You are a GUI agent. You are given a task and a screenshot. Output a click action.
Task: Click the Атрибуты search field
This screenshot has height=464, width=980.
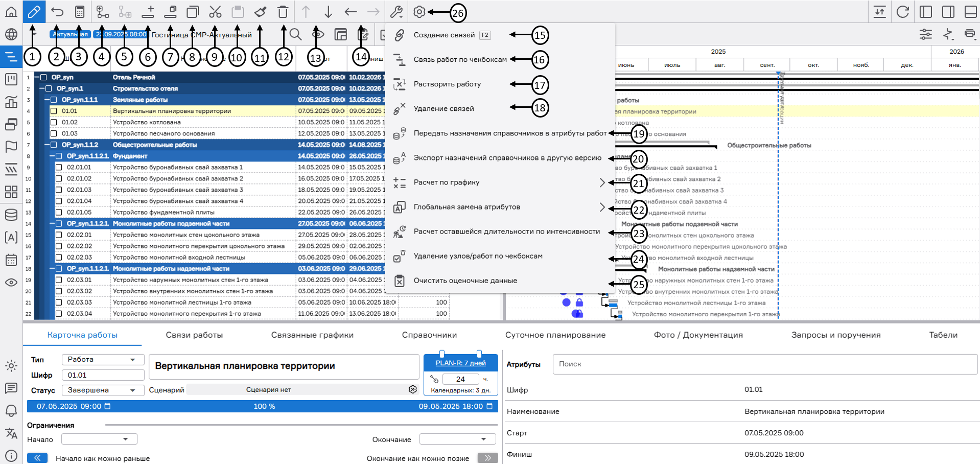764,364
